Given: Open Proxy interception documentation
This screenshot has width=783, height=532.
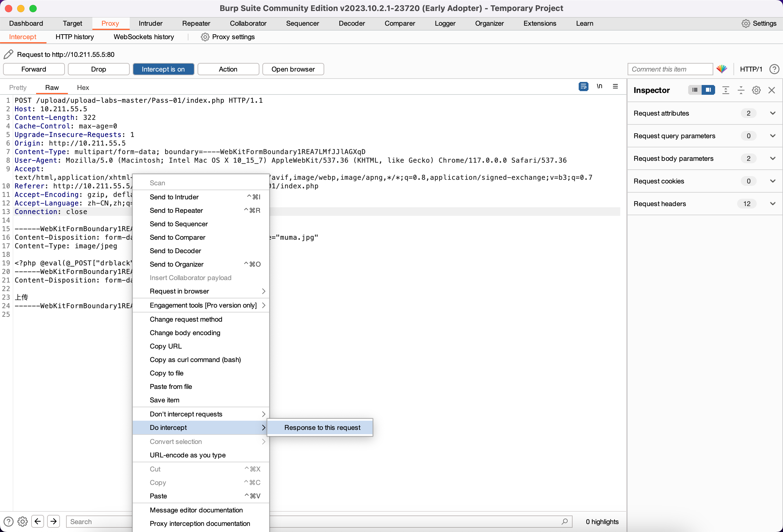Looking at the screenshot, I should (x=201, y=523).
